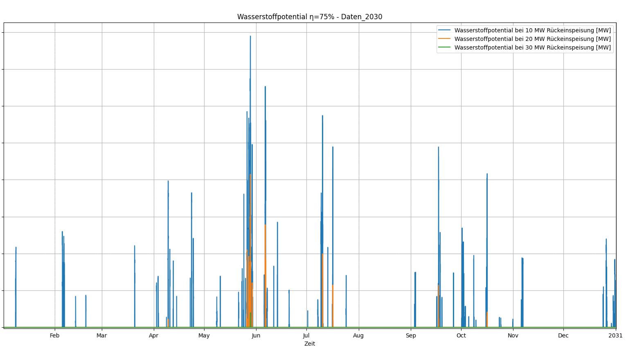Click the green line swatch in legend
Image resolution: width=626 pixels, height=364 pixels.
coord(444,47)
